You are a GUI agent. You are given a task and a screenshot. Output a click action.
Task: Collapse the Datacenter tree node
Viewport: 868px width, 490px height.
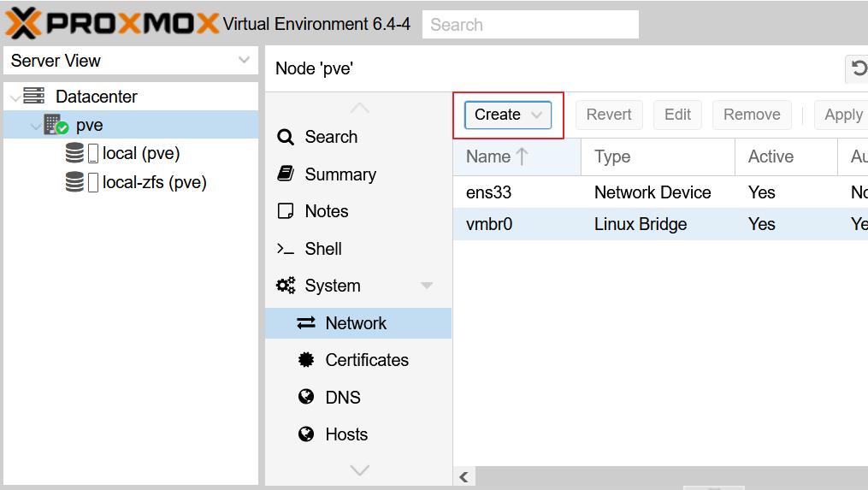[x=15, y=97]
